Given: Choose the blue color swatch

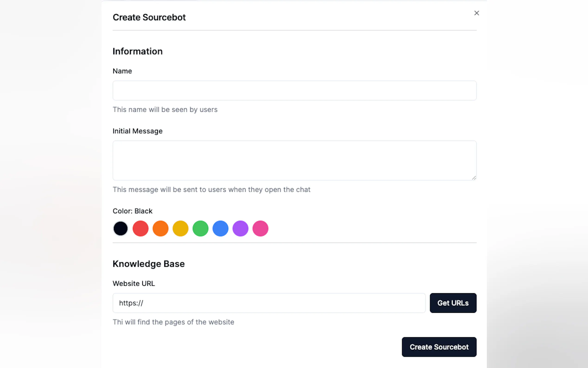Looking at the screenshot, I should (x=220, y=228).
